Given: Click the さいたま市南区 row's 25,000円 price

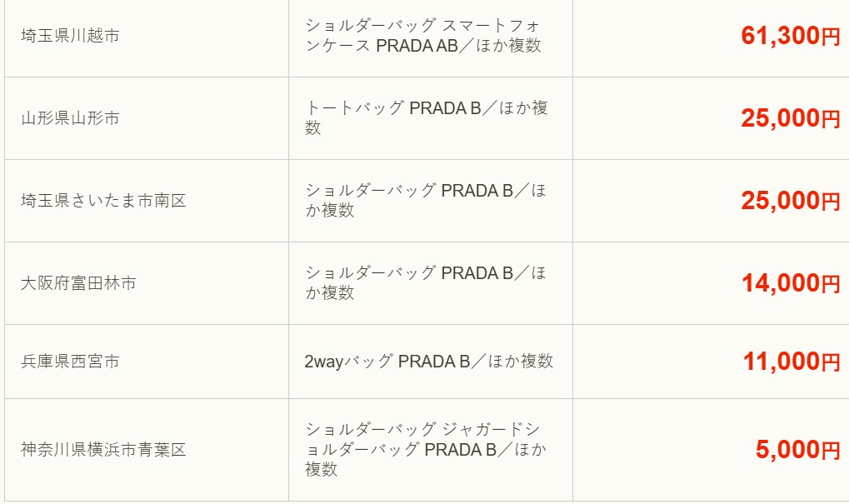Looking at the screenshot, I should point(790,201).
